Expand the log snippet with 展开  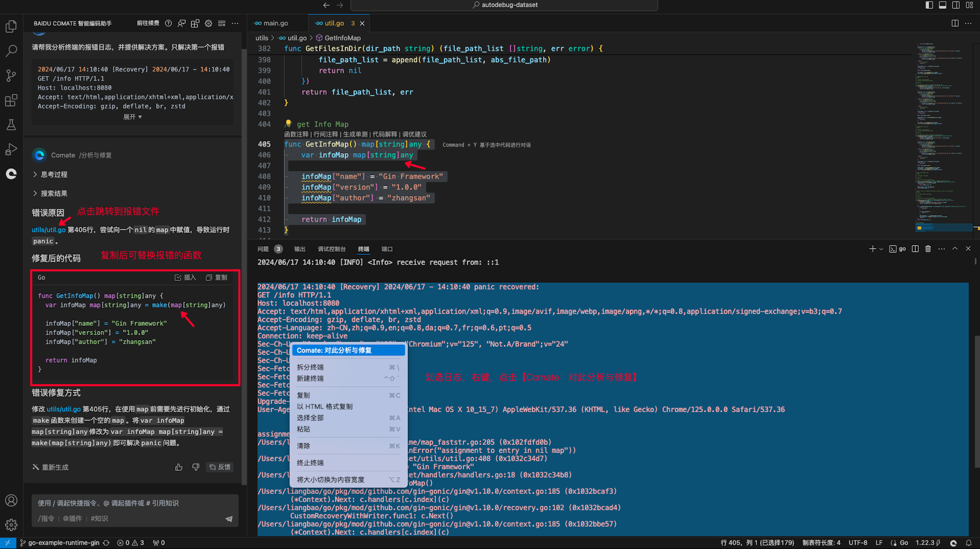tap(133, 117)
